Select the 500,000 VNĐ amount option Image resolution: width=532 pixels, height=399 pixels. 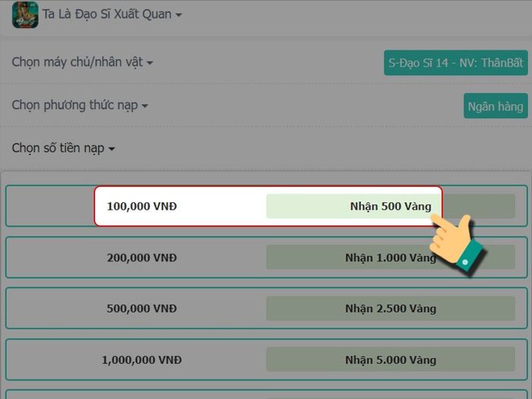(266, 309)
